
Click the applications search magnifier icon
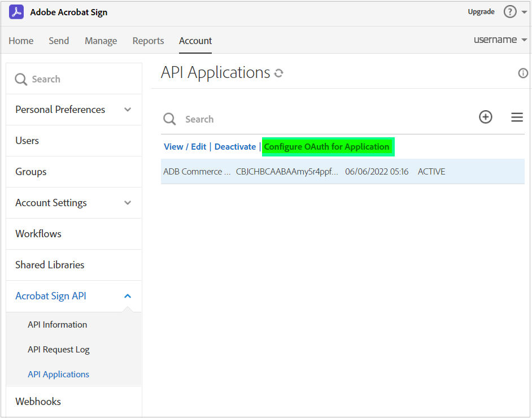[169, 119]
